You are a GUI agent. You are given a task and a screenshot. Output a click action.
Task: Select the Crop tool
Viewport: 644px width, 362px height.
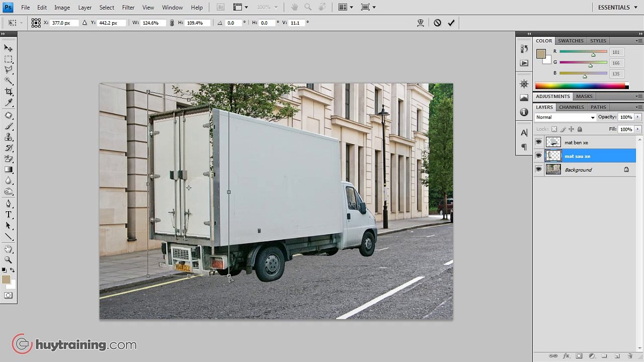(x=9, y=92)
